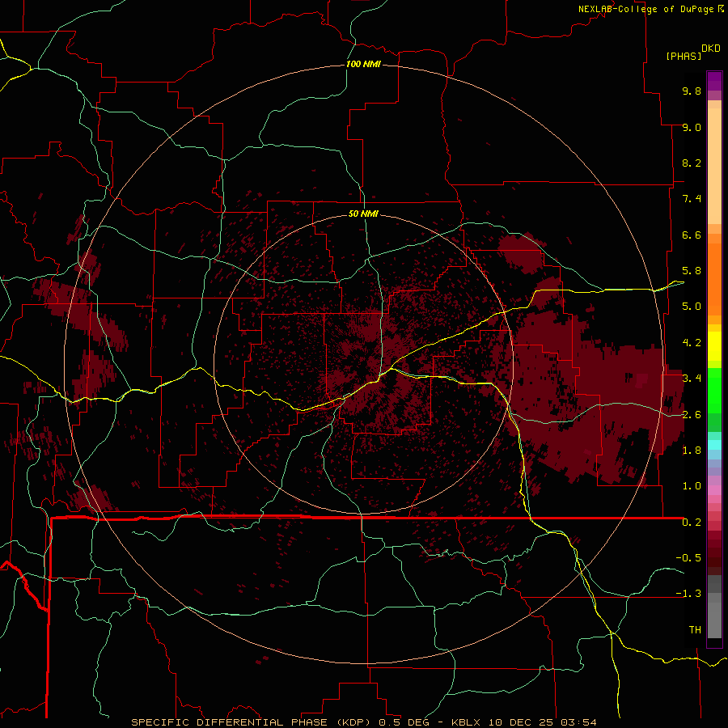Image resolution: width=728 pixels, height=728 pixels.
Task: Click the 2.6 value on the color scale
Action: [x=692, y=415]
